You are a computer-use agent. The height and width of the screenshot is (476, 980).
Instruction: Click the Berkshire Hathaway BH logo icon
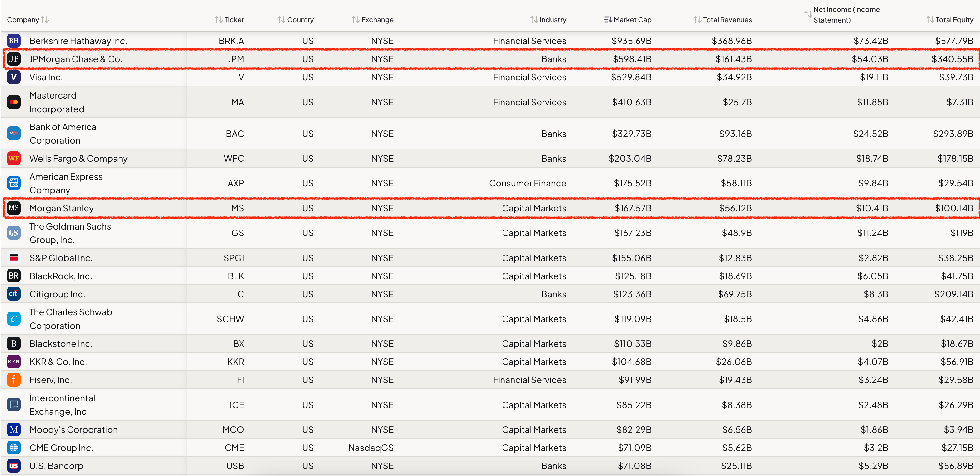tap(14, 41)
